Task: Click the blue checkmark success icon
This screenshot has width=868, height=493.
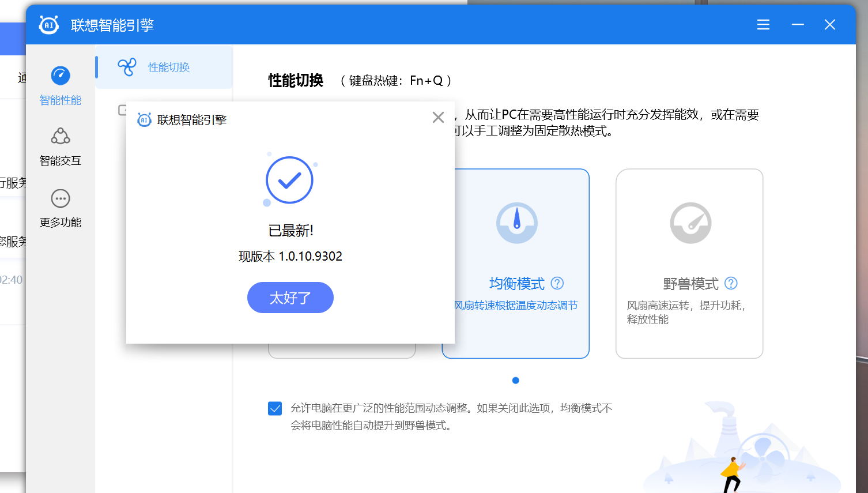Action: [x=289, y=180]
